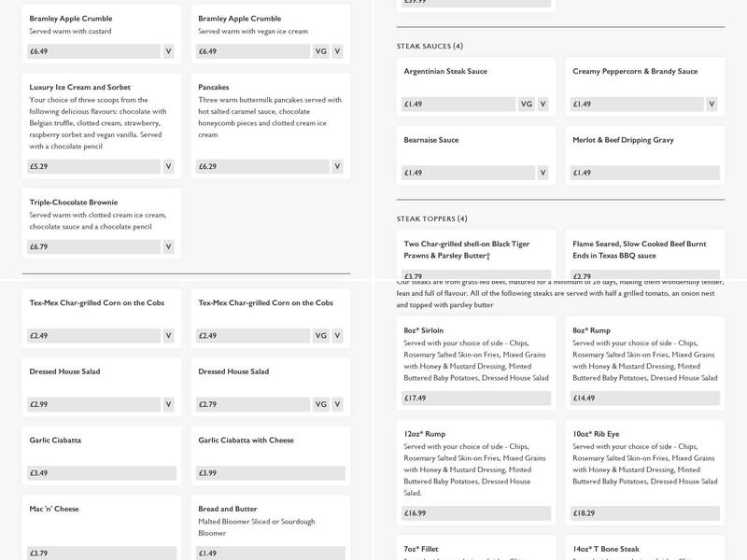Click VG badge on the £2.79 Dressed House Salad
The height and width of the screenshot is (560, 747).
click(320, 404)
